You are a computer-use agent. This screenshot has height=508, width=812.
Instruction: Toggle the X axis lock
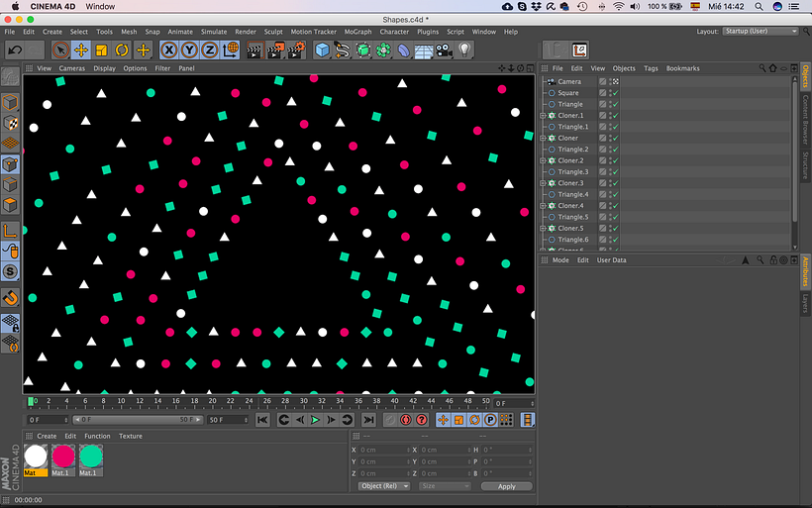pyautogui.click(x=168, y=51)
